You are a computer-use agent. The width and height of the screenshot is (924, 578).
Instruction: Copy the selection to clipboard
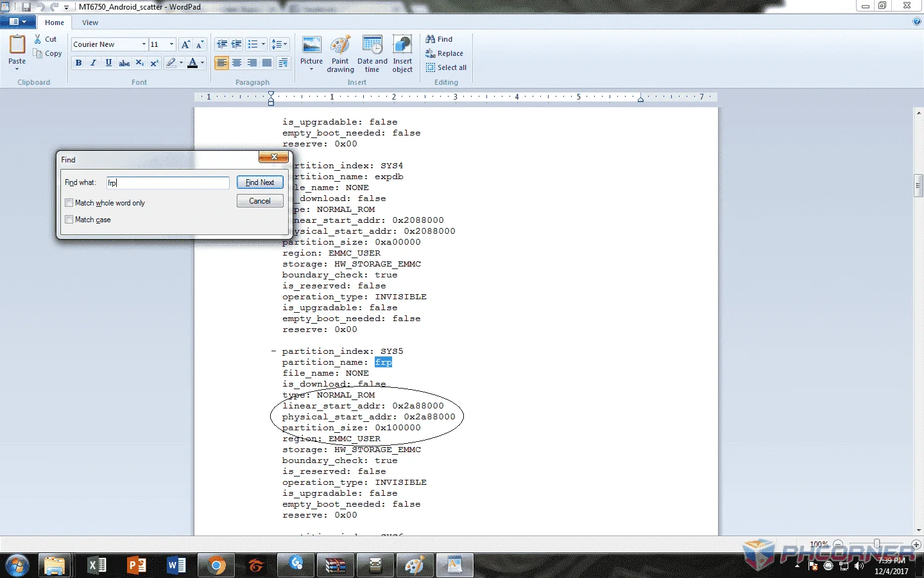pyautogui.click(x=48, y=53)
